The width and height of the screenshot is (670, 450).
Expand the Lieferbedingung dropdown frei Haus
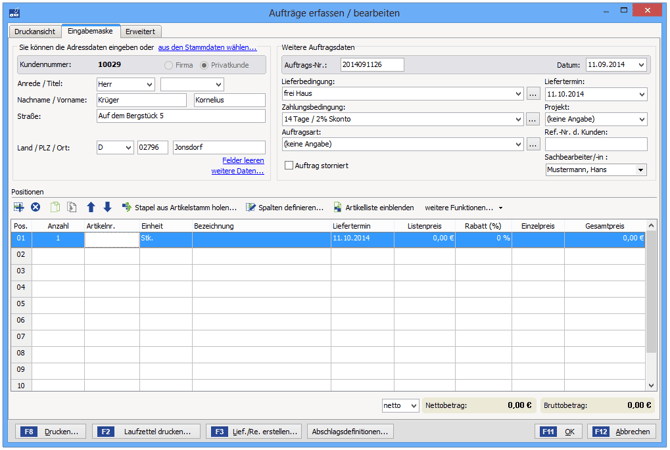coord(518,94)
